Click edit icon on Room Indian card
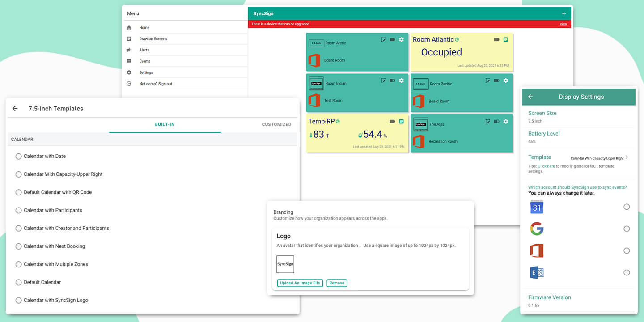The height and width of the screenshot is (322, 644). [383, 80]
